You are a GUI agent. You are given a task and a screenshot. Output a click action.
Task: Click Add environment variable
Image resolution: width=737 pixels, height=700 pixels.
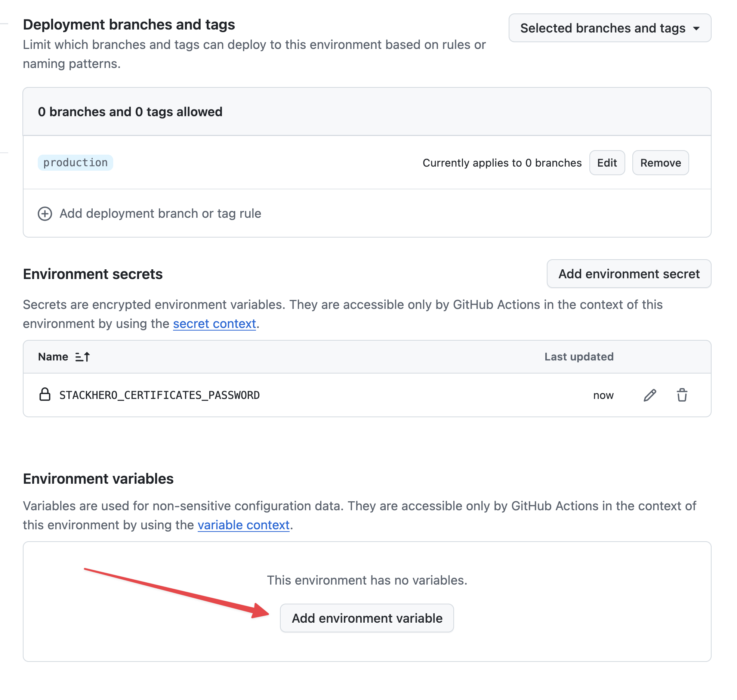[367, 618]
